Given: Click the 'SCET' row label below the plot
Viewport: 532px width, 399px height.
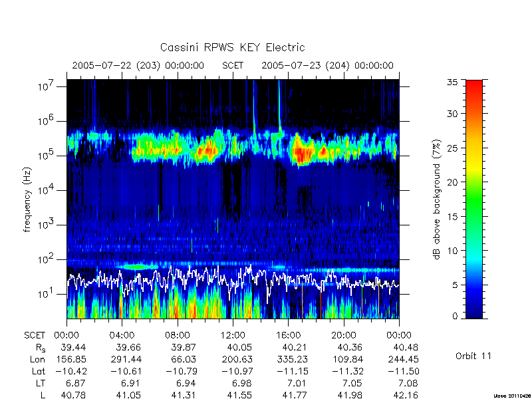Looking at the screenshot, I should point(35,335).
